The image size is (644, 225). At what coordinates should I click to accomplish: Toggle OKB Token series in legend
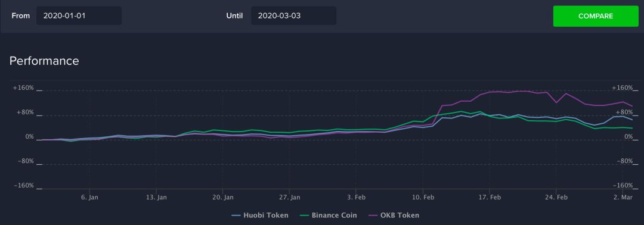[x=394, y=215]
